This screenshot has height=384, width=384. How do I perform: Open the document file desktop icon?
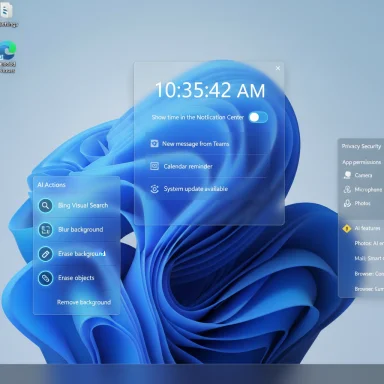pos(7,14)
